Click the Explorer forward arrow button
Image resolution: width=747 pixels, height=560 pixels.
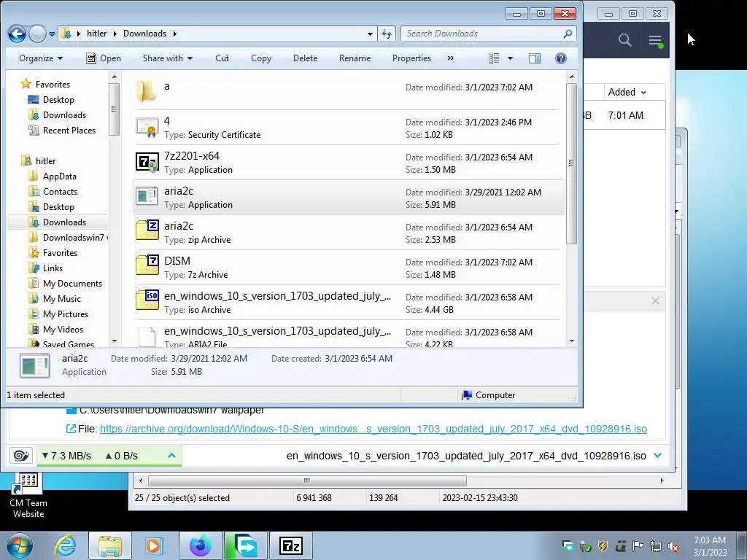(x=37, y=34)
